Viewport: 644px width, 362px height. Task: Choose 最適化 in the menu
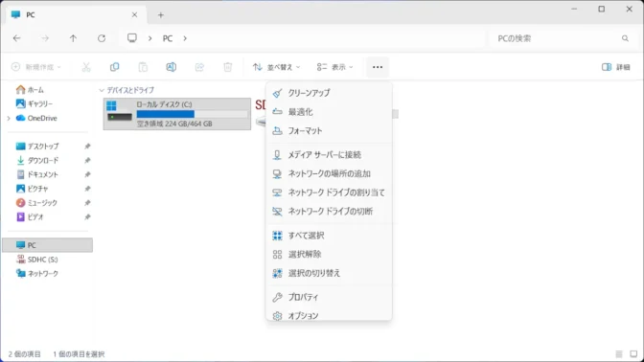(329, 112)
